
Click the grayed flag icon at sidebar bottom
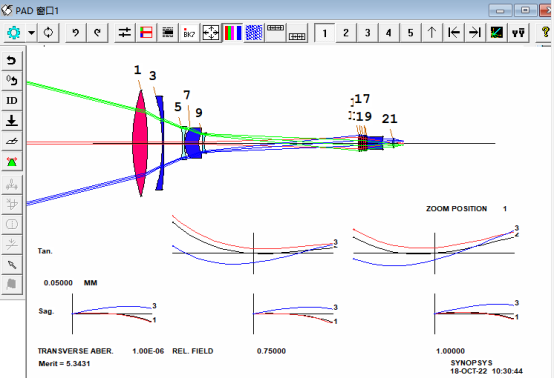point(12,284)
